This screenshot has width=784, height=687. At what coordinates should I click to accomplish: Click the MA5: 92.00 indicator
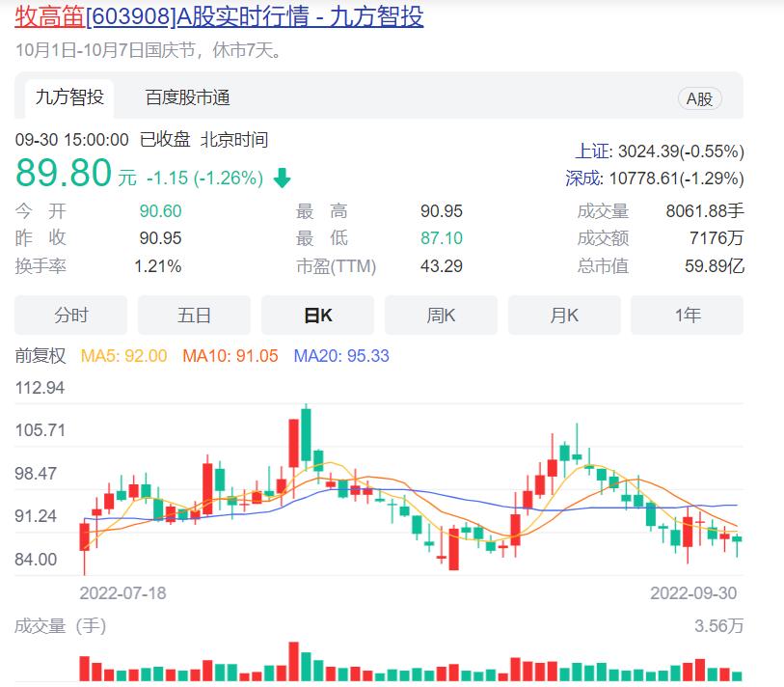(x=123, y=356)
